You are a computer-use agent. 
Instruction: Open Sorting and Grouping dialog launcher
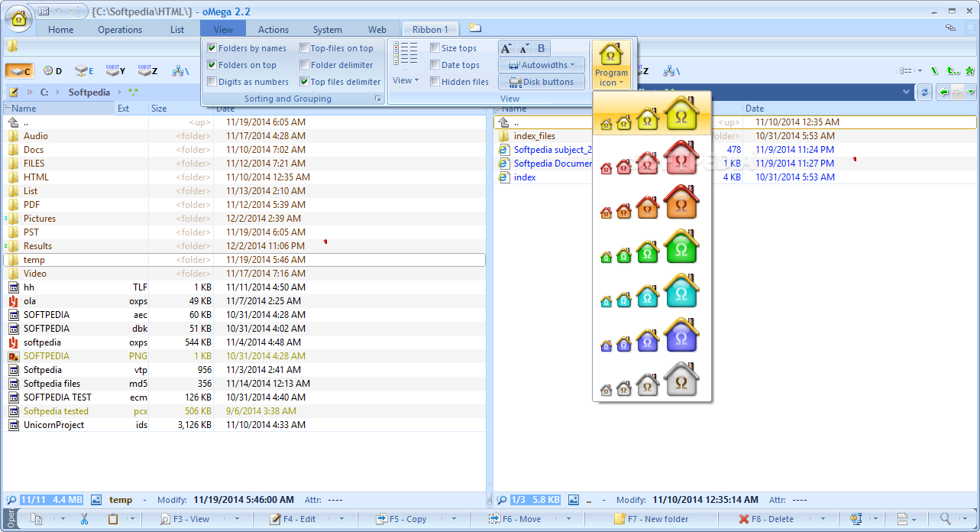point(377,99)
